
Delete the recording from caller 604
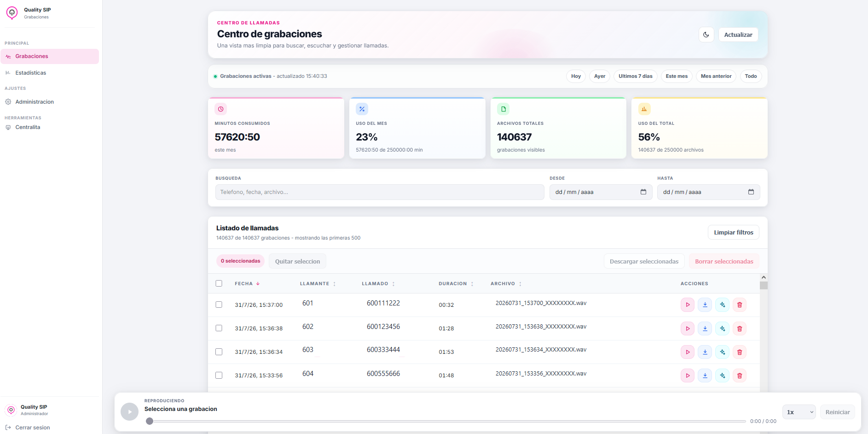(x=740, y=375)
